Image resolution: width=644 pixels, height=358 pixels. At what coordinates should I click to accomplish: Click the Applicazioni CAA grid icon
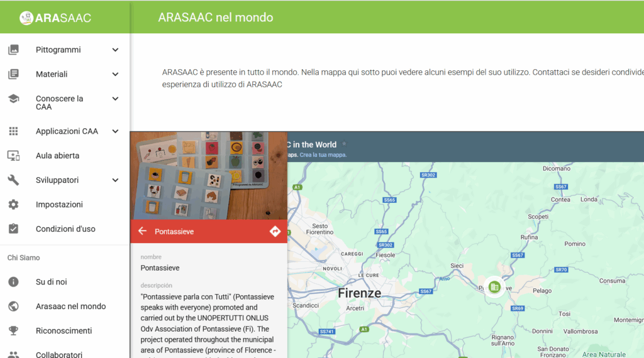pos(14,131)
